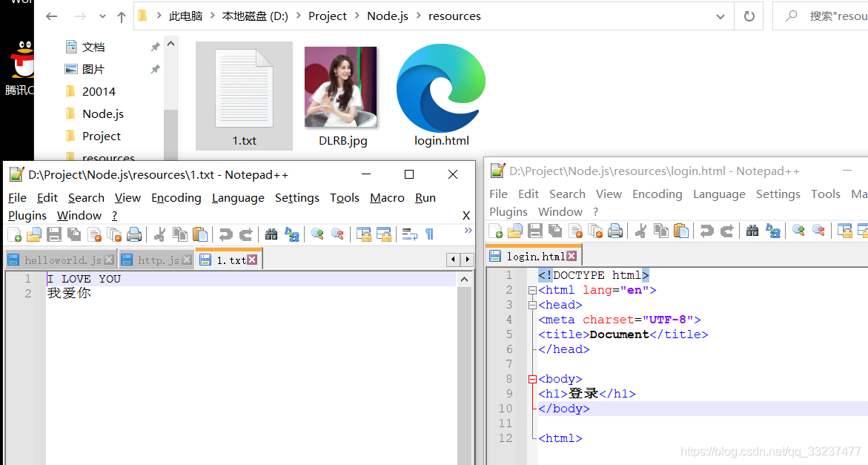The height and width of the screenshot is (465, 868).
Task: Collapse the body tag fold marker
Action: (x=532, y=379)
